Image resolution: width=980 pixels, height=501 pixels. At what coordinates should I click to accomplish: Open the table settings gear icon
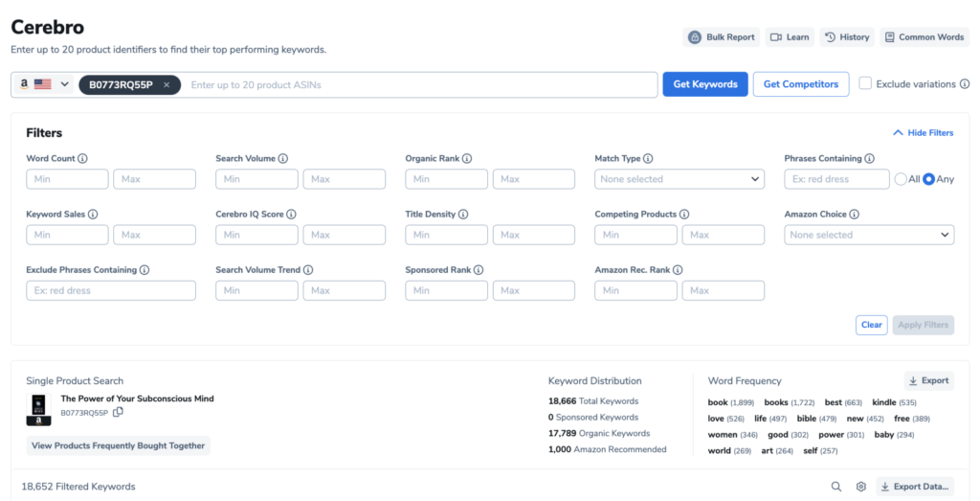point(860,487)
